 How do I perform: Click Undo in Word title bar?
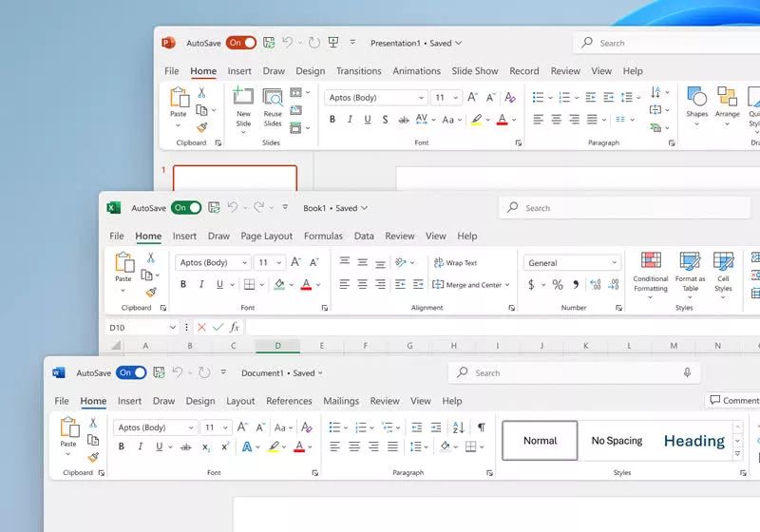(x=178, y=372)
